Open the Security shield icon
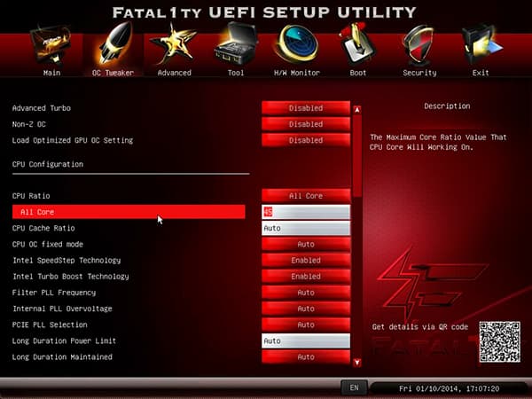 (419, 45)
